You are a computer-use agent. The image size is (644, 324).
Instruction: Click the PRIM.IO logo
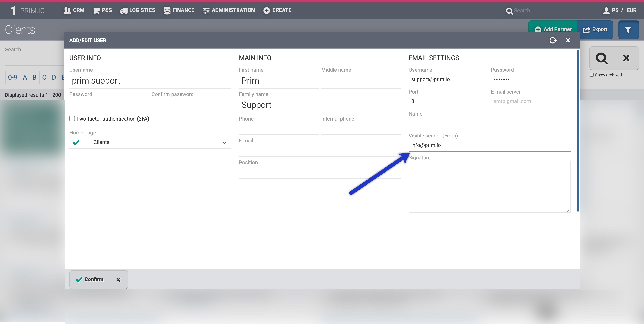coord(28,11)
